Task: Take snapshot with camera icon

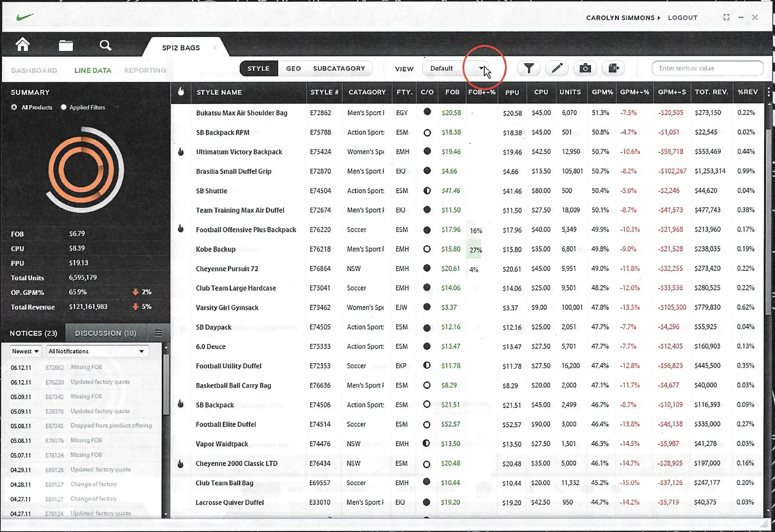Action: [x=585, y=68]
